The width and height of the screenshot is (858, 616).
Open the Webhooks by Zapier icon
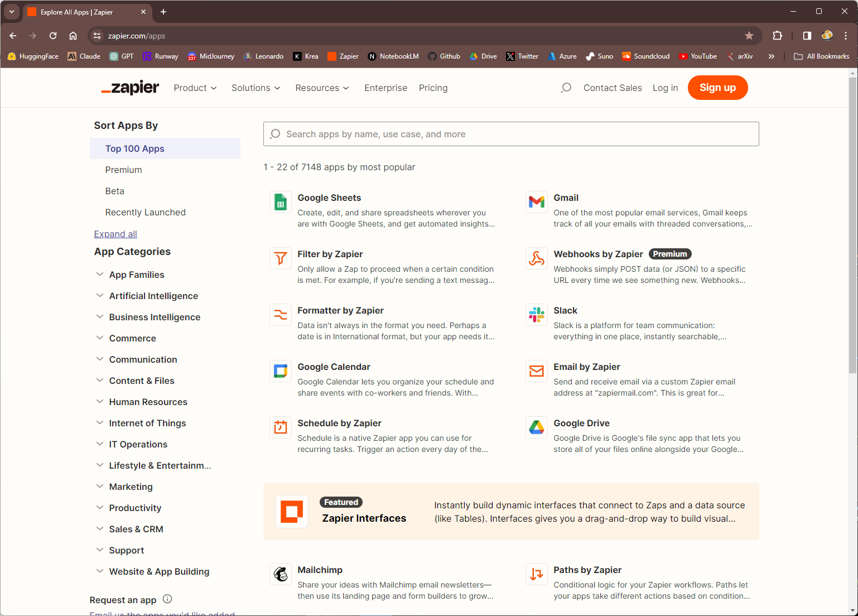537,258
